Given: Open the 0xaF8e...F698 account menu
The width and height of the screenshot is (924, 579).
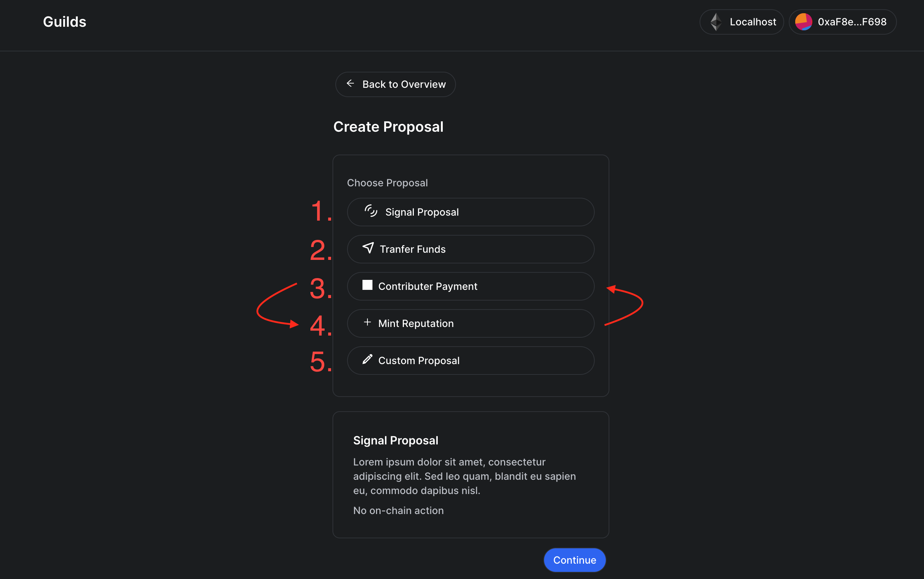Looking at the screenshot, I should pos(843,21).
